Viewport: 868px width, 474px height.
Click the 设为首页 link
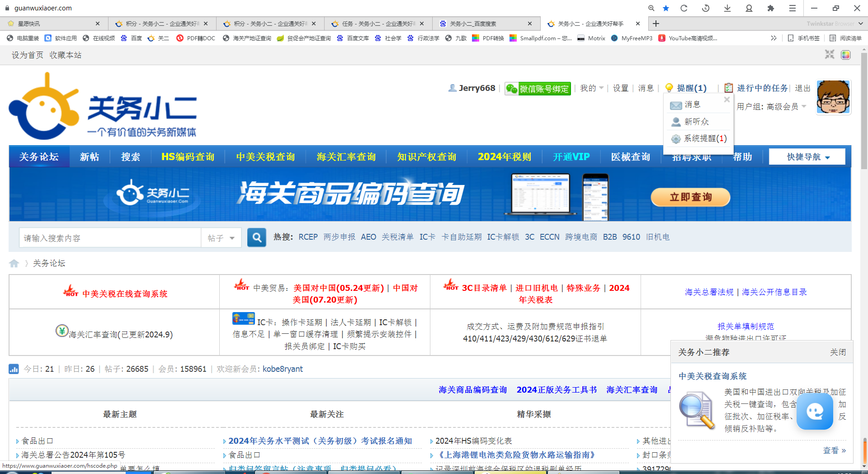point(27,55)
